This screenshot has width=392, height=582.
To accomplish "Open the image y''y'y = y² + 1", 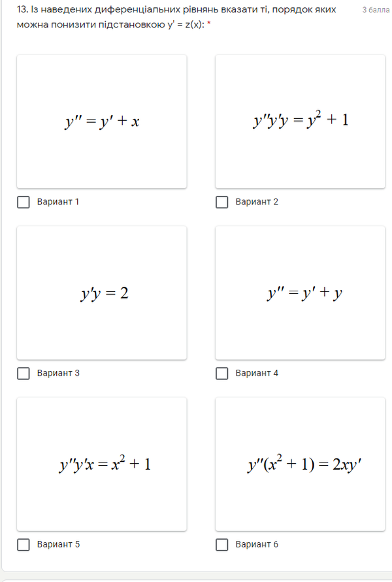I will 301,121.
